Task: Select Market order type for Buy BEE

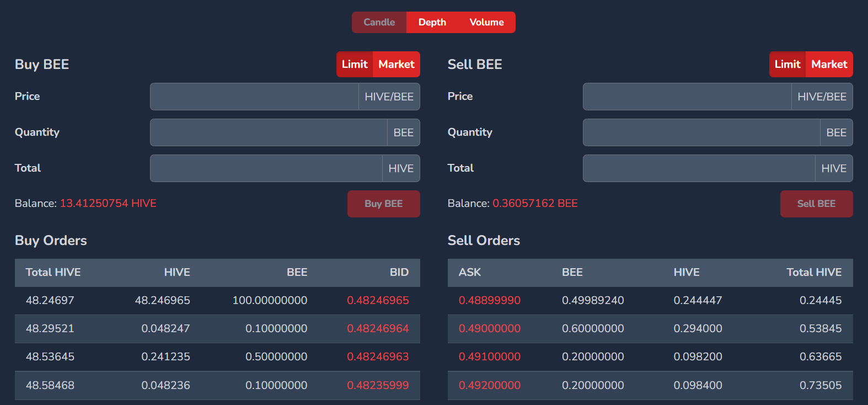Action: pos(397,65)
